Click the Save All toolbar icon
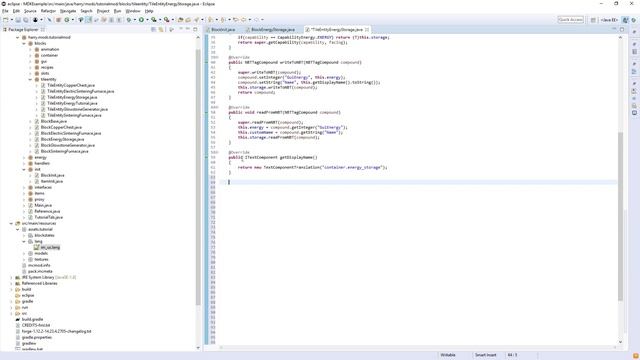 pyautogui.click(x=25, y=20)
